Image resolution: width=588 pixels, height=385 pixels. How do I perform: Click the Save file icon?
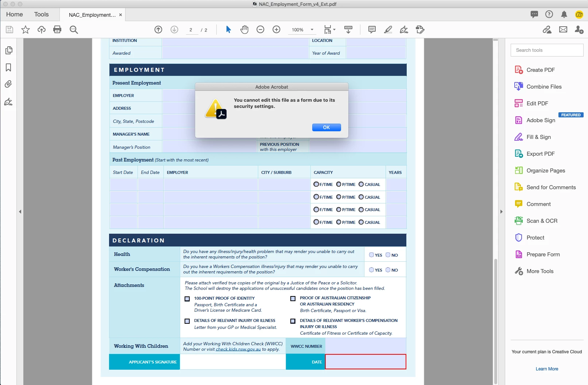click(x=9, y=30)
